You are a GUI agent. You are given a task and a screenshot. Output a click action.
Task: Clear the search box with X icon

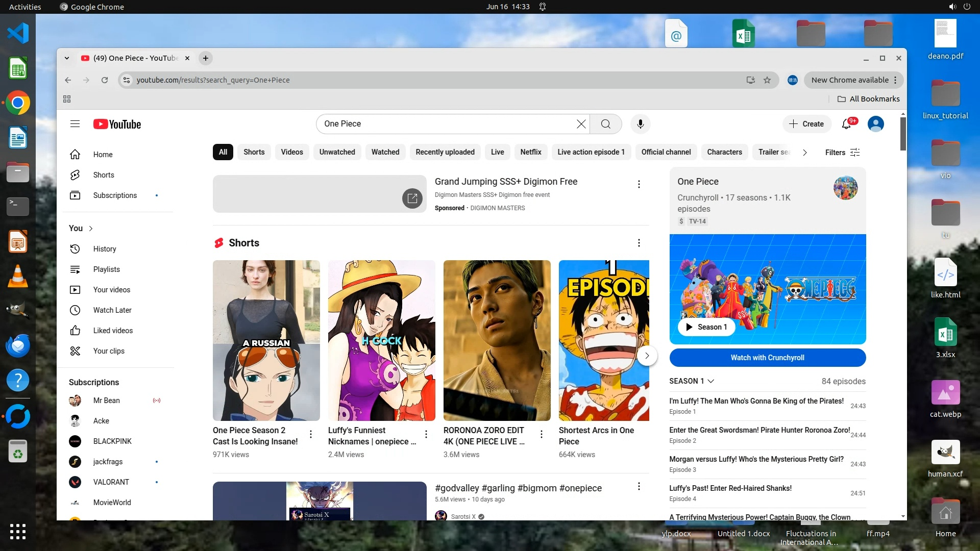(x=581, y=124)
